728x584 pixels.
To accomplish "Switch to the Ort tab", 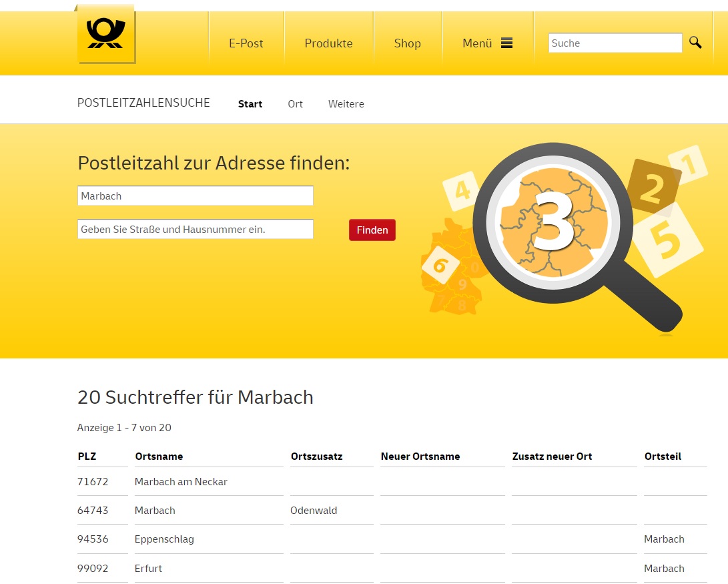I will tap(295, 104).
